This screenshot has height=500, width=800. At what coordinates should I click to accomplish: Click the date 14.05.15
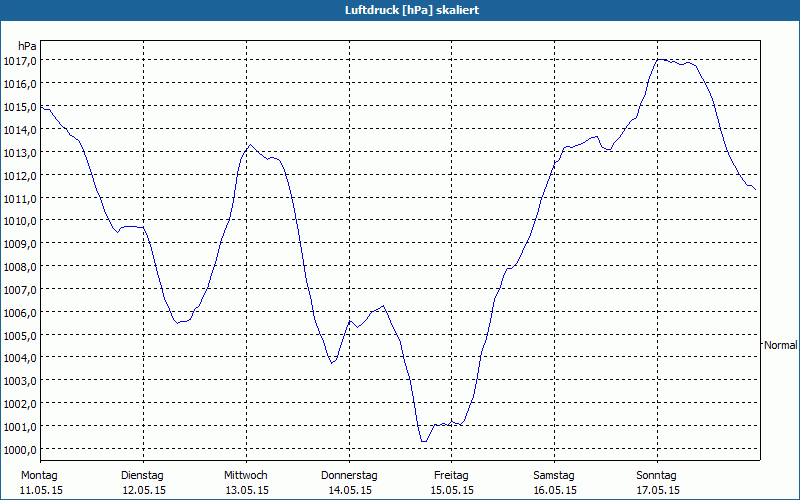[x=350, y=491]
